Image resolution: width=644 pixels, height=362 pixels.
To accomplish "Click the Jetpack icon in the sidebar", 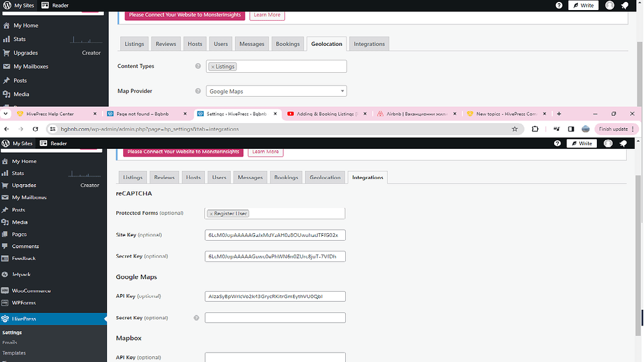I will tap(5, 274).
